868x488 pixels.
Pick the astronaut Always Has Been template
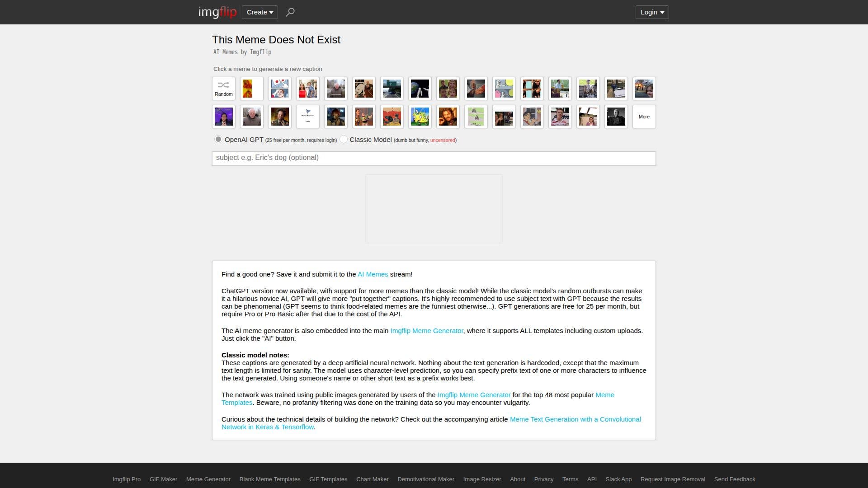420,89
